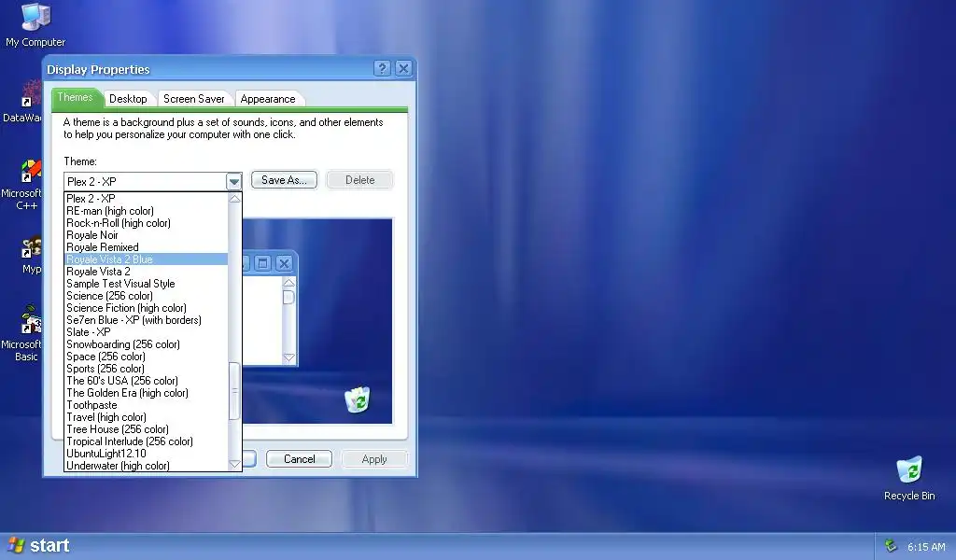
Task: Select the Microsoft Basic desktop shortcut
Action: [x=22, y=333]
